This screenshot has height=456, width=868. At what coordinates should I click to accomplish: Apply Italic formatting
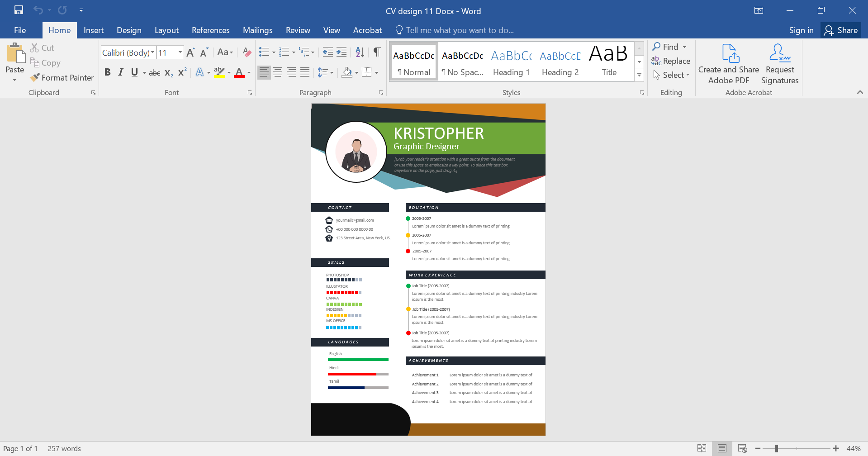[120, 72]
